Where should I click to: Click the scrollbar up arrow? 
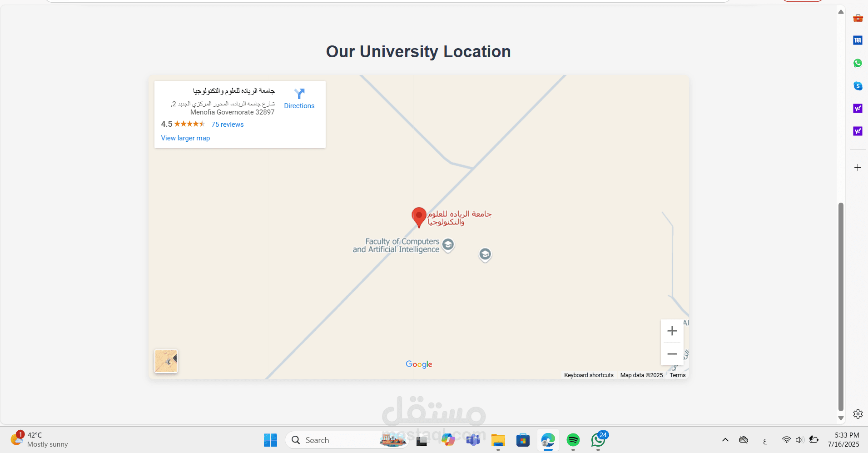(x=841, y=12)
